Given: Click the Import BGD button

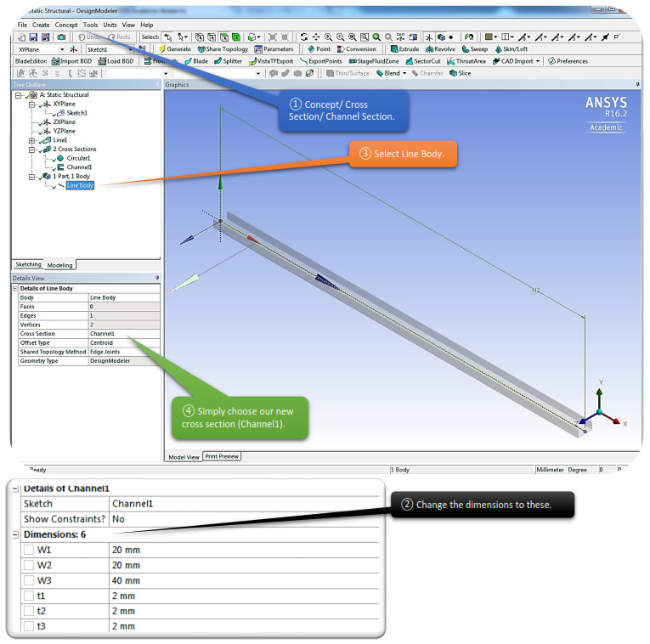Looking at the screenshot, I should click(71, 61).
